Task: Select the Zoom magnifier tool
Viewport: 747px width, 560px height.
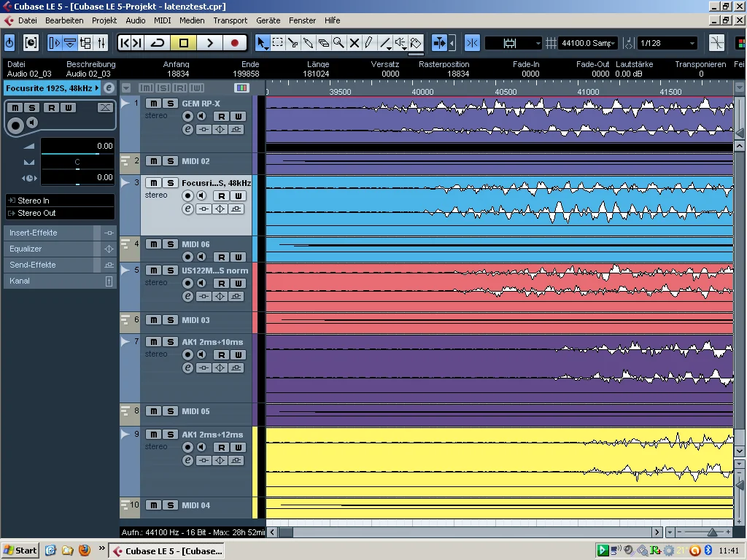Action: [x=338, y=43]
